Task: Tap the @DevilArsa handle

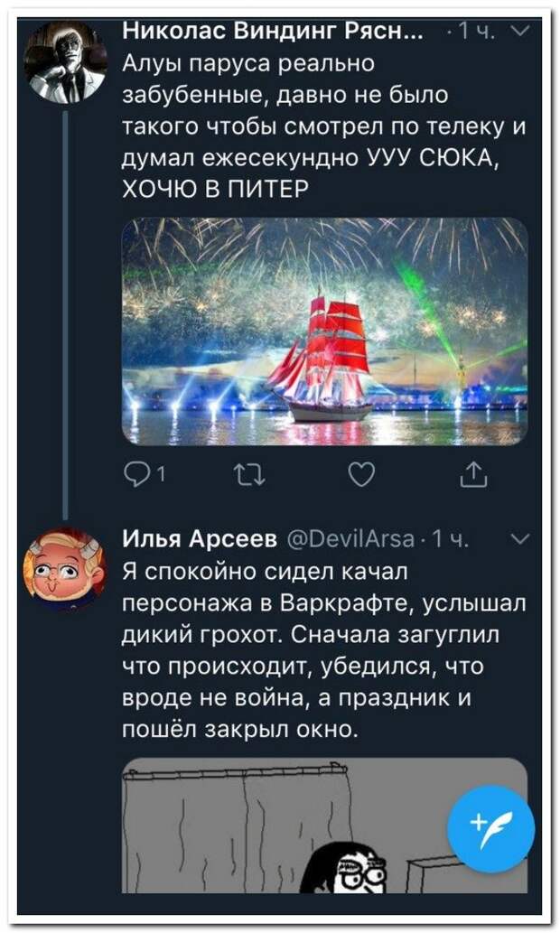Action: (x=351, y=539)
